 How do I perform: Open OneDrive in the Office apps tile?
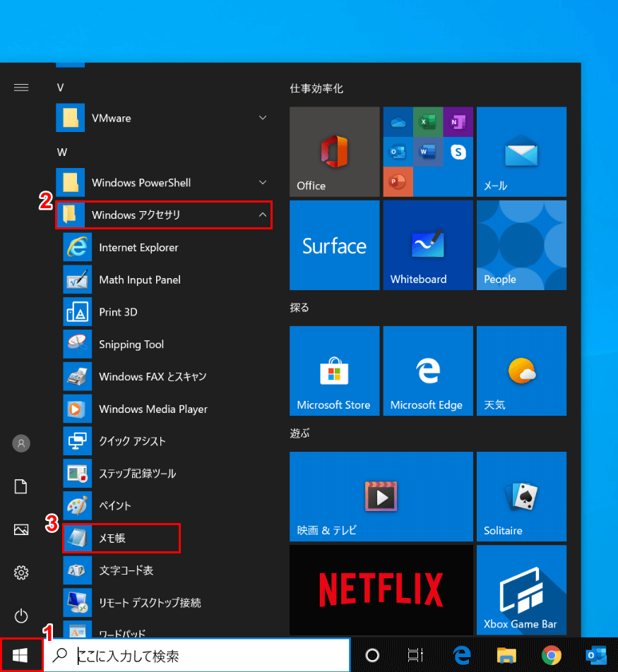(x=398, y=122)
